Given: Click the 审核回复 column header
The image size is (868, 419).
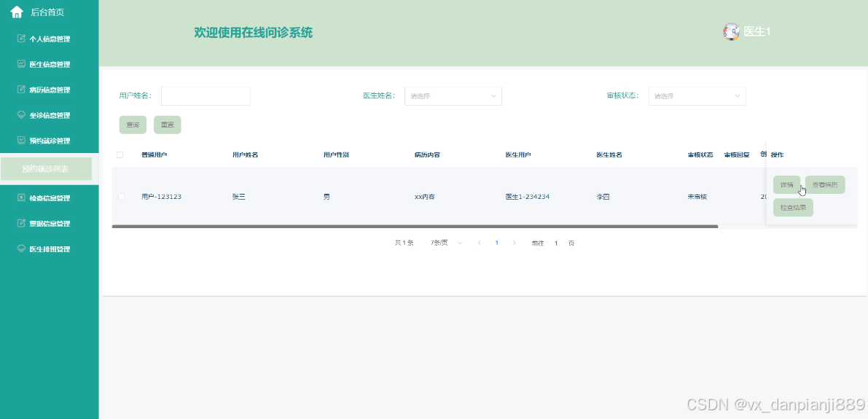Looking at the screenshot, I should point(737,155).
